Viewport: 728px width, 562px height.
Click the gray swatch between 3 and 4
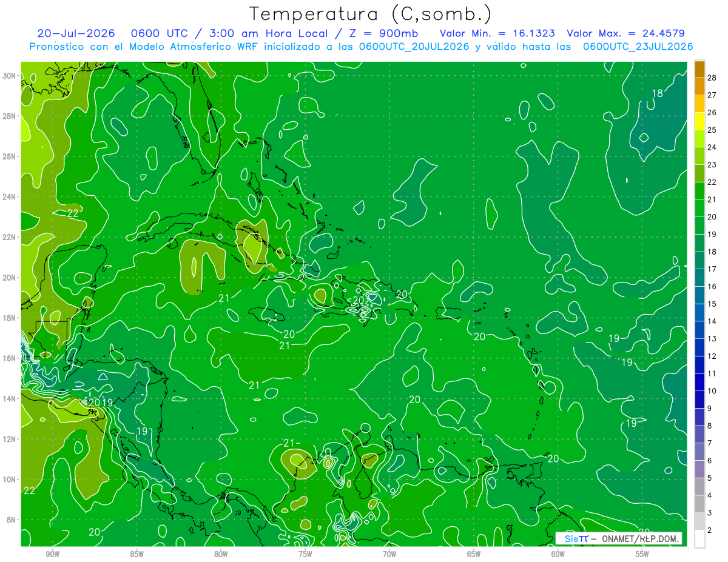pyautogui.click(x=699, y=504)
